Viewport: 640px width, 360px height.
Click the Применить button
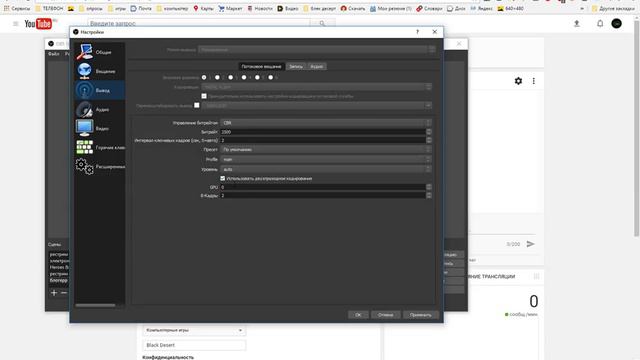[421, 315]
